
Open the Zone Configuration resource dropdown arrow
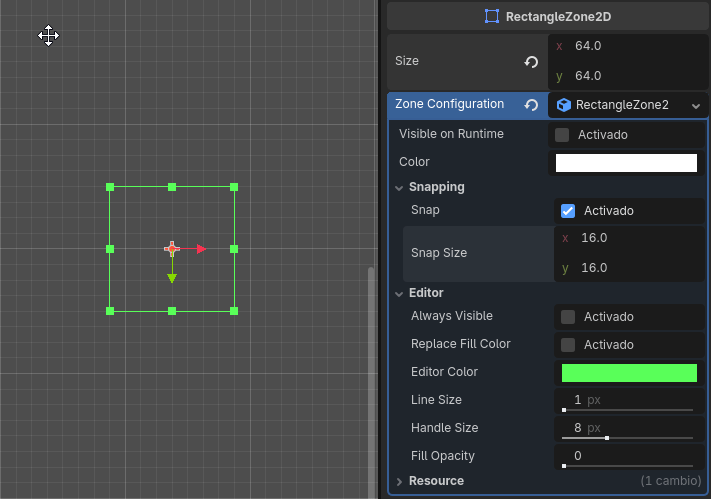click(696, 106)
